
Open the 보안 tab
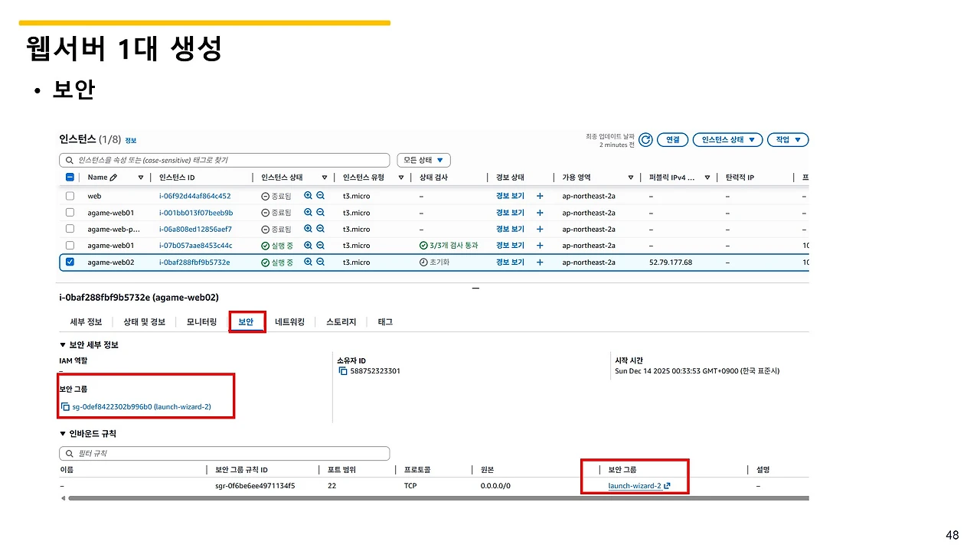point(247,322)
